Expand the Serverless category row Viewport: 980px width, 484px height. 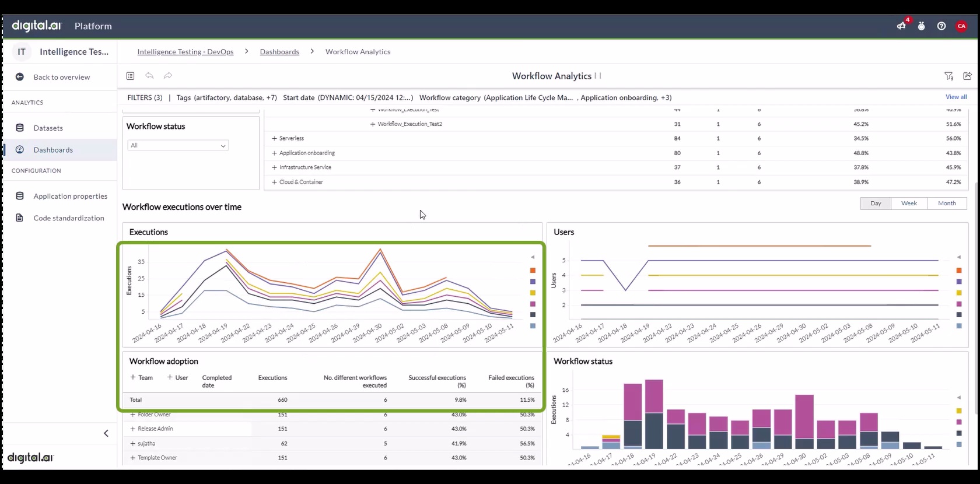coord(274,139)
